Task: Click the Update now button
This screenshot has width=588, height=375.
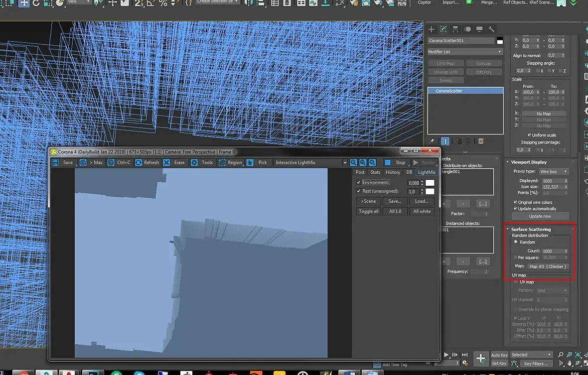Action: [x=540, y=216]
